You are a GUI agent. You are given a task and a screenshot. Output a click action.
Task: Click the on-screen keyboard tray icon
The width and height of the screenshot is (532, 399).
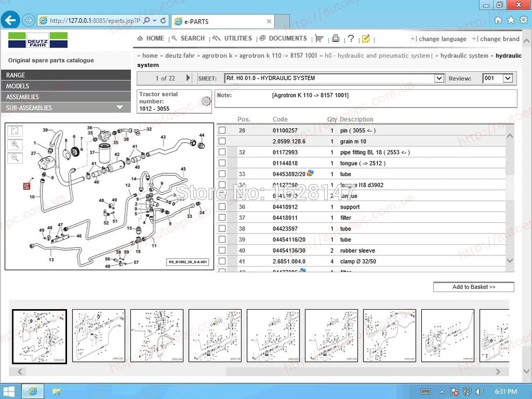[x=426, y=392]
